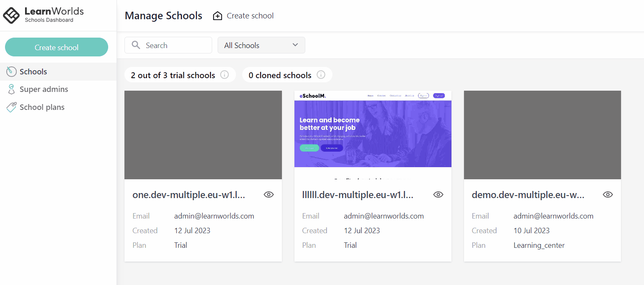The image size is (644, 285).
Task: Select the Learning_center plan link
Action: 539,245
